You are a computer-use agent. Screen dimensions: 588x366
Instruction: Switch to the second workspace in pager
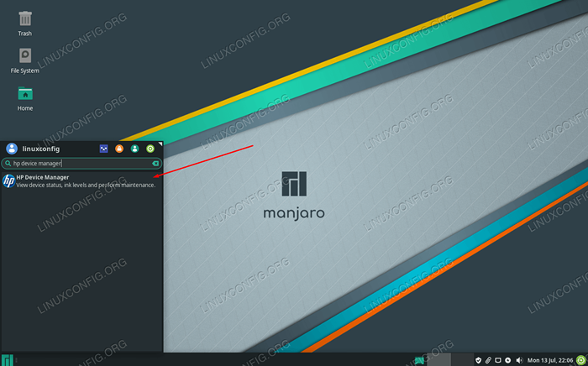[462, 359]
